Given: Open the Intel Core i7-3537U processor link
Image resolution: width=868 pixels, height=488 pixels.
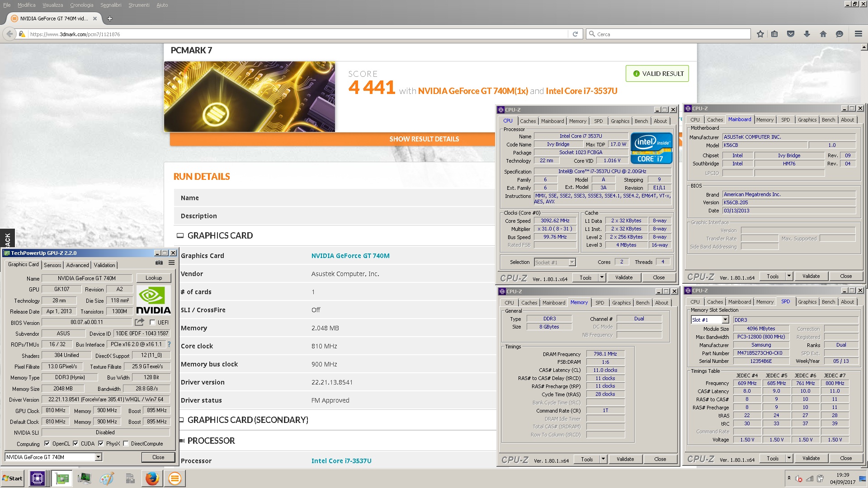Looking at the screenshot, I should [x=341, y=461].
